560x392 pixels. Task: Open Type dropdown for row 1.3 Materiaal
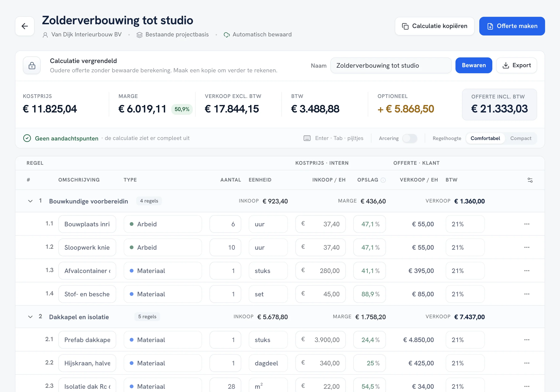coord(163,271)
